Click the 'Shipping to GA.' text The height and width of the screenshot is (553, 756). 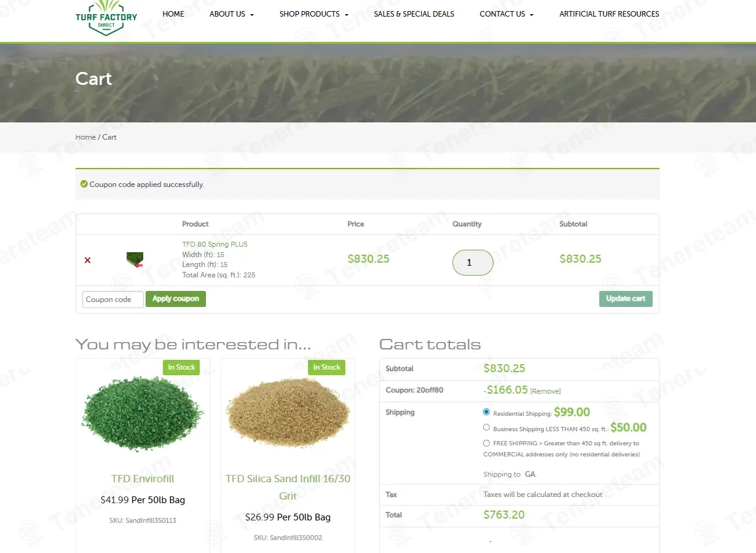coord(510,474)
